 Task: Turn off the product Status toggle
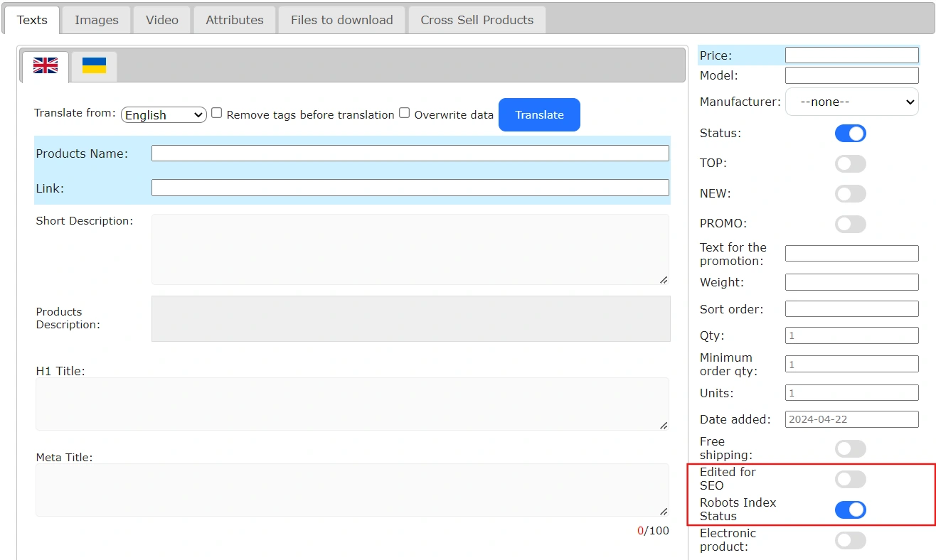(850, 134)
